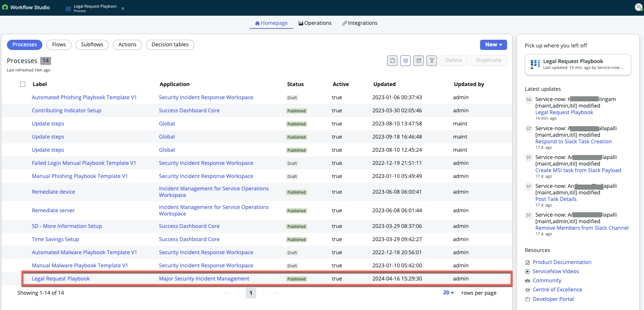644x310 pixels.
Task: Open the Time Savings Setup process
Action: tap(55, 239)
